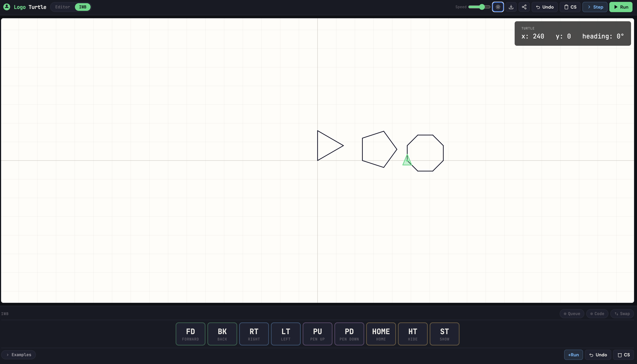Screen dimensions: 637x364
Task: Select the PD pen down command
Action: click(x=349, y=334)
